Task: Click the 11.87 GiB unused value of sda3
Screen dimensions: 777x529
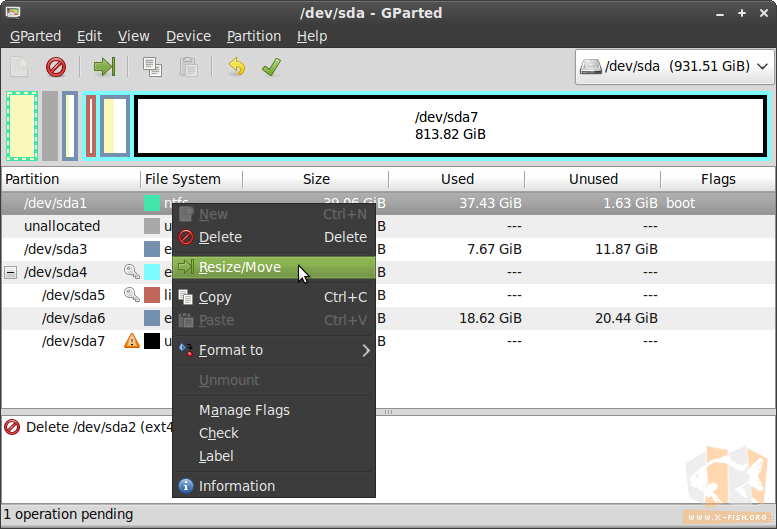Action: (x=626, y=249)
